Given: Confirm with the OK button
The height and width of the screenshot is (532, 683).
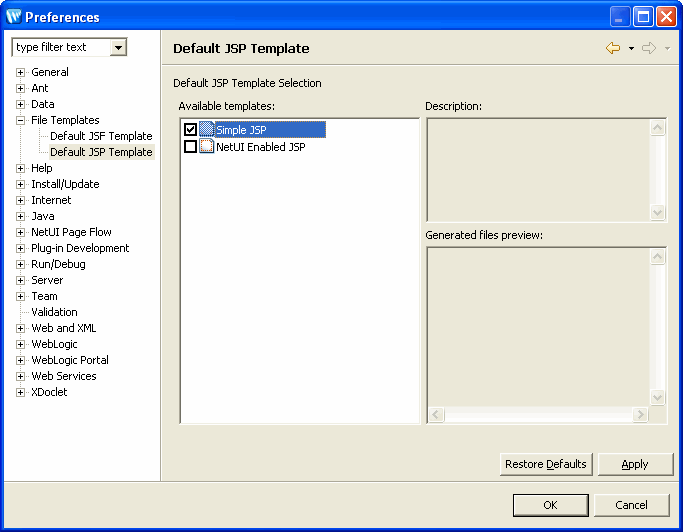Looking at the screenshot, I should 551,505.
